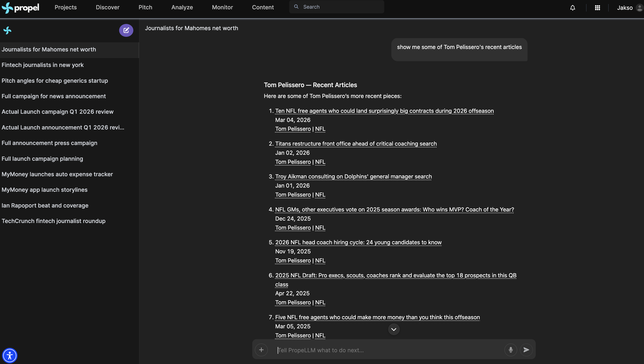Click the new chat compose icon
Screen dimensions: 644x364
[126, 30]
